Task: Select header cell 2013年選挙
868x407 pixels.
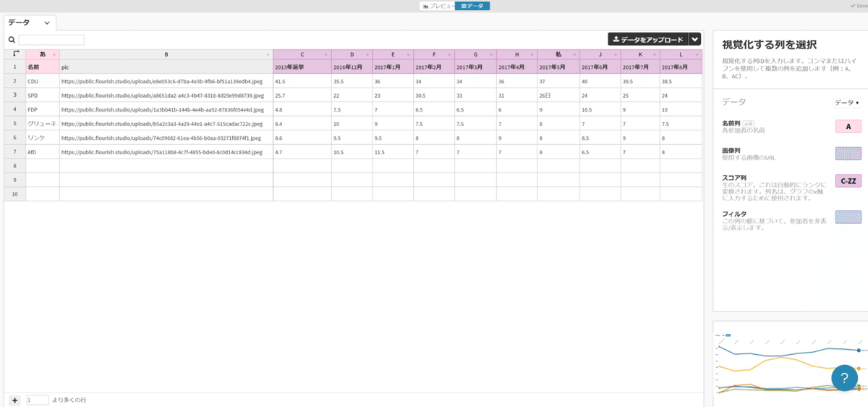Action: pos(302,67)
